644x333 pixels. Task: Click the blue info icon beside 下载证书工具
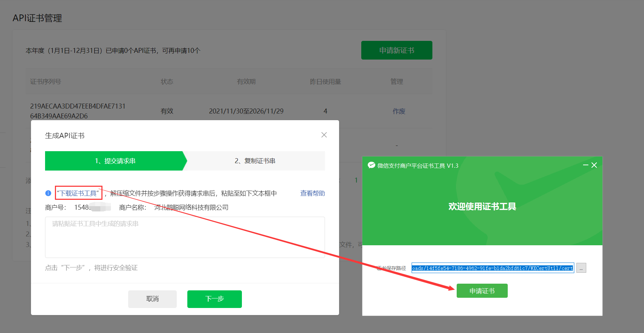point(48,193)
